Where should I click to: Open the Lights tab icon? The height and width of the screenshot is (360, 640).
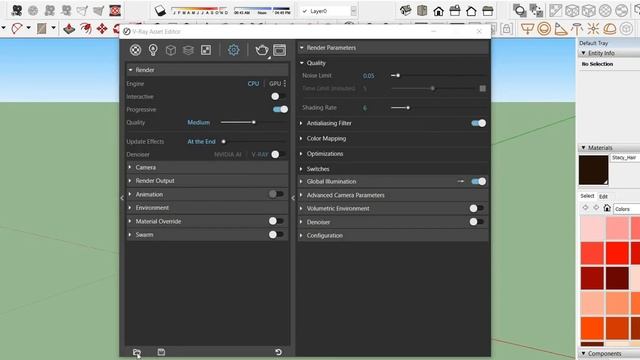[153, 50]
